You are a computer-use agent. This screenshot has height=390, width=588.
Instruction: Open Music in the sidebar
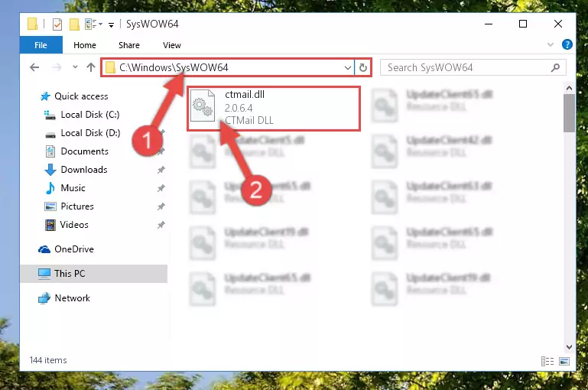pyautogui.click(x=73, y=188)
